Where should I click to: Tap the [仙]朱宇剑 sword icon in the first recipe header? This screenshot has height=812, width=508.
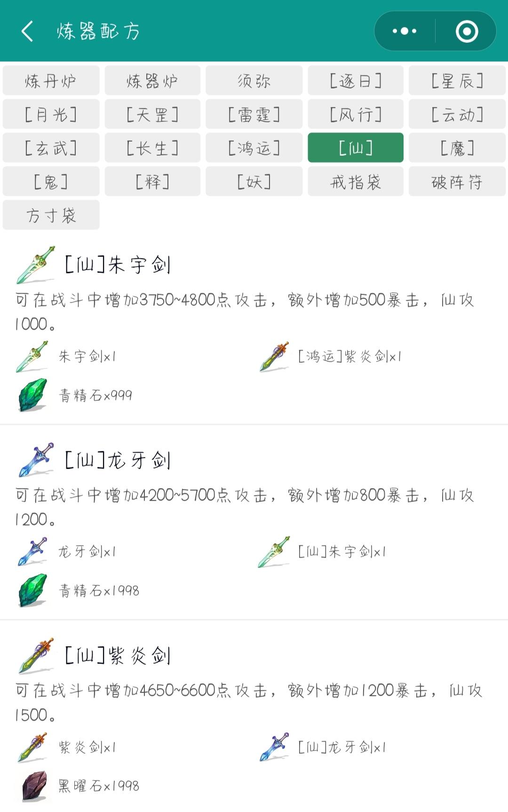coord(36,265)
